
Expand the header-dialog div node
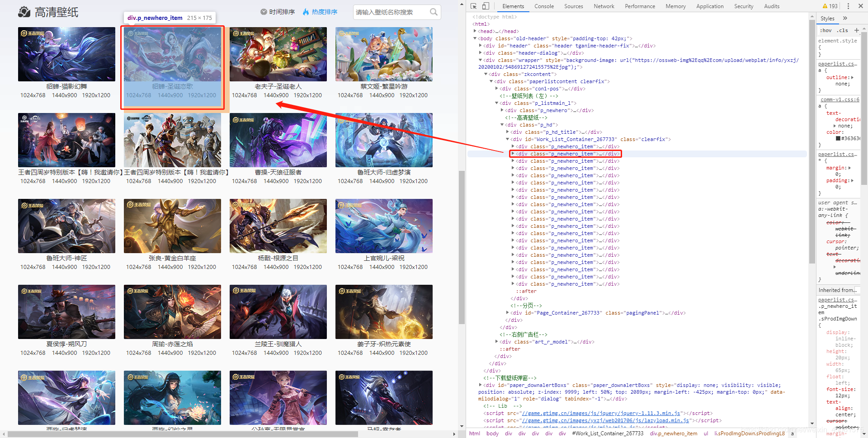tap(480, 53)
